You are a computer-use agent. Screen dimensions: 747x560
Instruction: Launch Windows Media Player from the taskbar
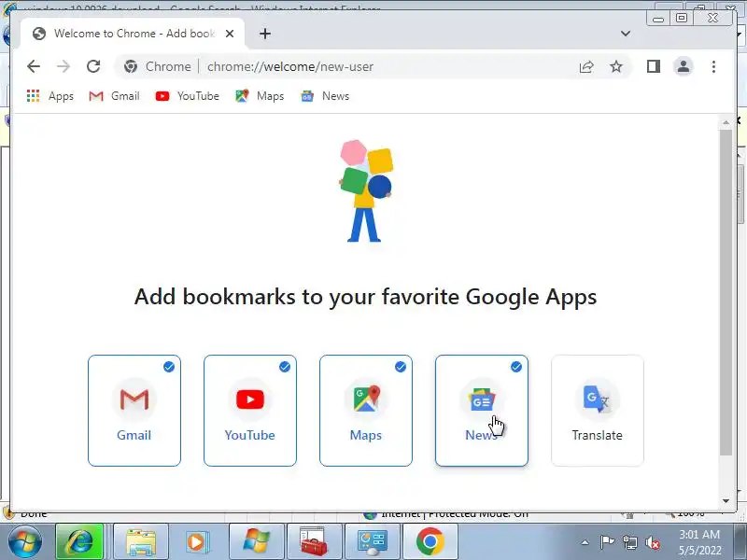pyautogui.click(x=197, y=541)
